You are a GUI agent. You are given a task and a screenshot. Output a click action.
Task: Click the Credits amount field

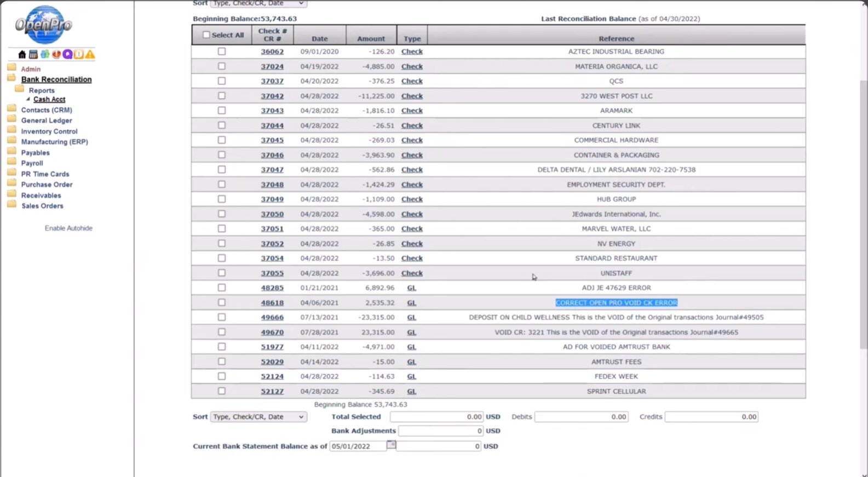coord(712,417)
